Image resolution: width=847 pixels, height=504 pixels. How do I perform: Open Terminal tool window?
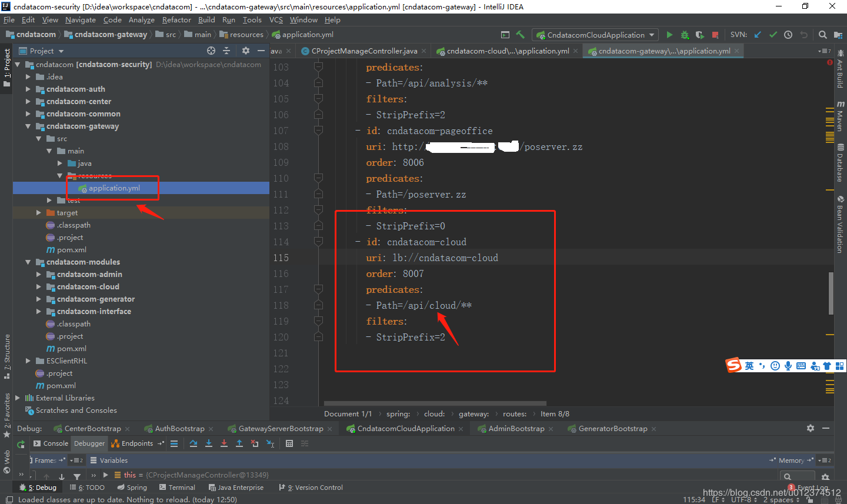177,487
